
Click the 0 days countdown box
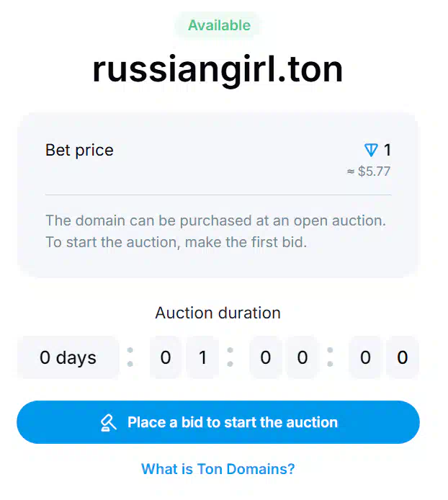coord(68,357)
